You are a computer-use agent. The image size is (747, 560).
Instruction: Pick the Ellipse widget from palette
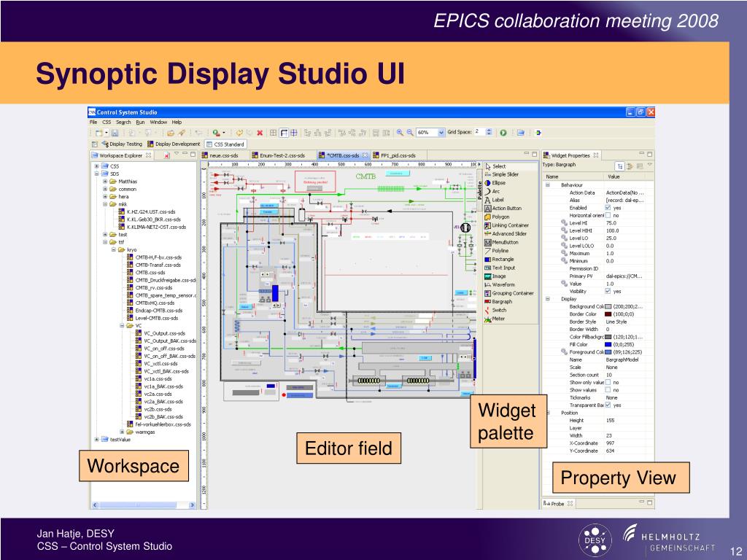(x=495, y=183)
